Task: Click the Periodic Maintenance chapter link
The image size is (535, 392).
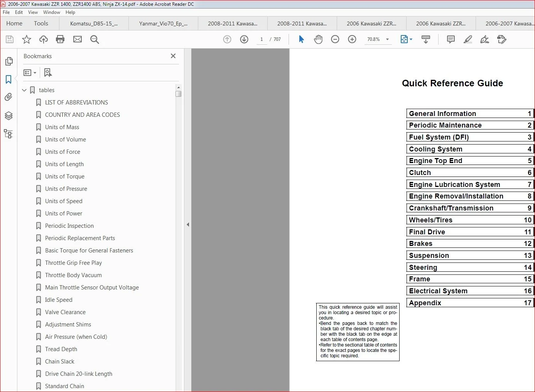Action: [x=470, y=125]
